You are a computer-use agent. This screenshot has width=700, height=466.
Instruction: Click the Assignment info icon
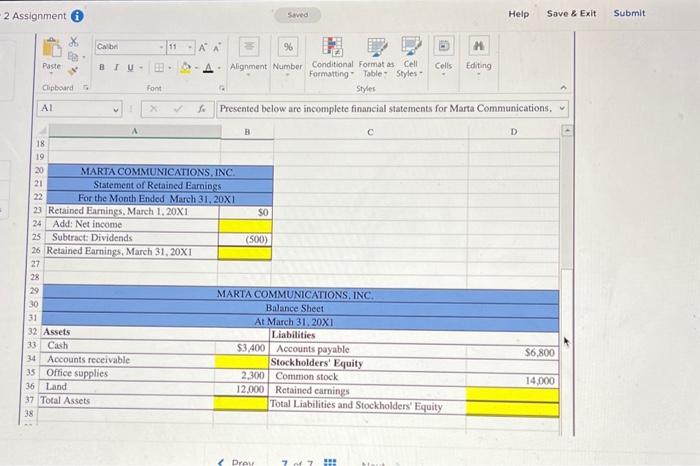(77, 16)
